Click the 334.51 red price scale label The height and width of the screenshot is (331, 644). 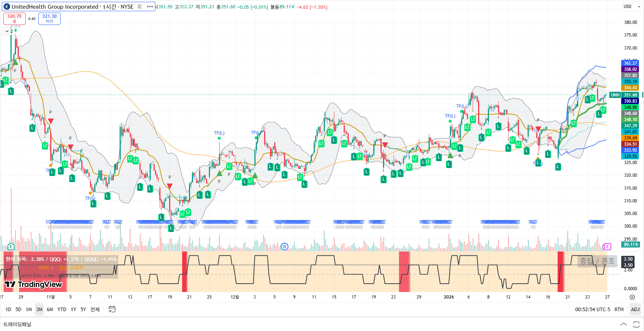[x=630, y=144]
